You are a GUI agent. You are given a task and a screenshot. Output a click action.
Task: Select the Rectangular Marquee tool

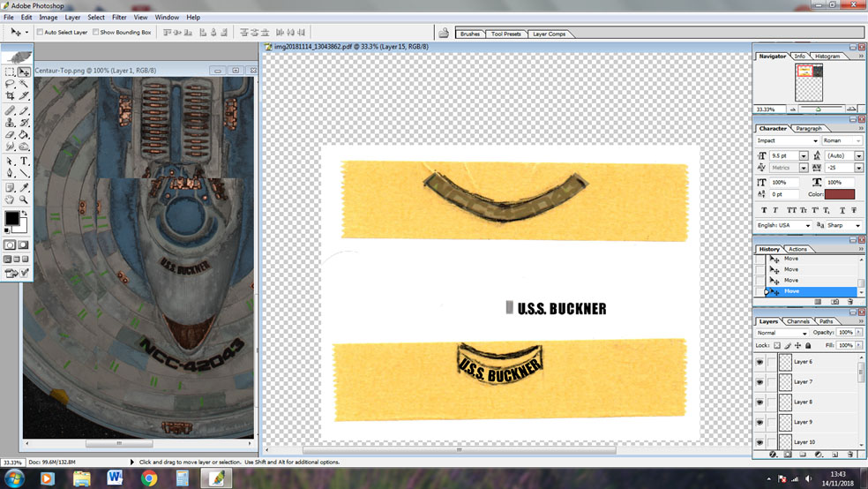pos(10,72)
